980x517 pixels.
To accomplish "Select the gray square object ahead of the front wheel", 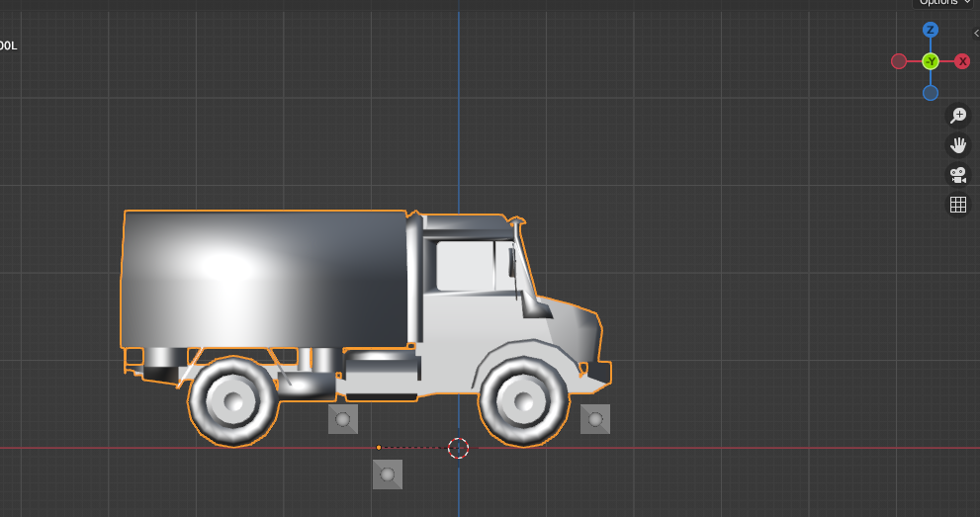I will click(595, 419).
